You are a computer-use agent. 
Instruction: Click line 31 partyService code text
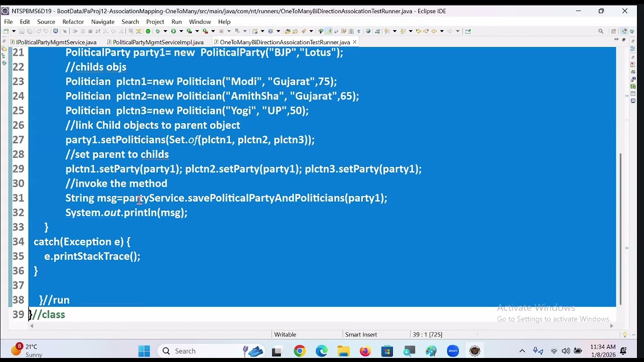tap(154, 198)
